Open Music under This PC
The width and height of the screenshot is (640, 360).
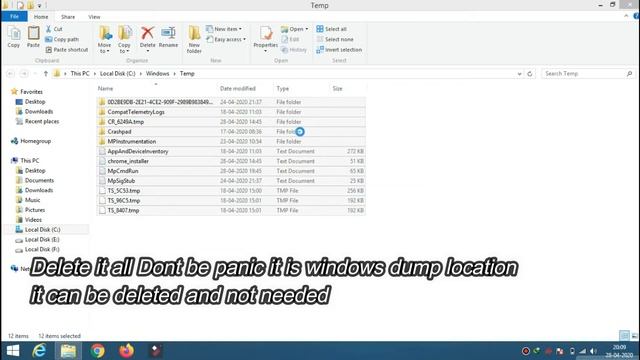coord(32,200)
